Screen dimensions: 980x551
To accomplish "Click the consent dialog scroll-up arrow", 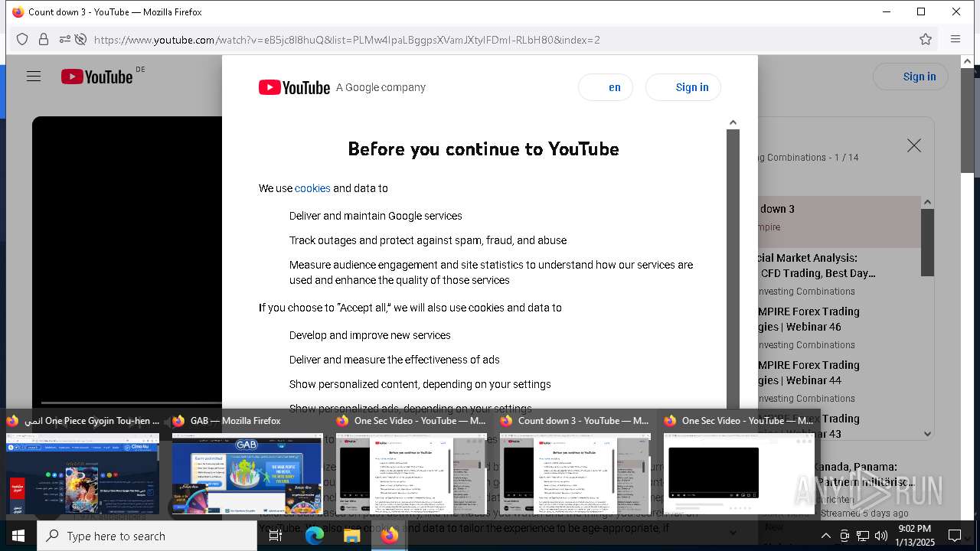I will pos(733,122).
